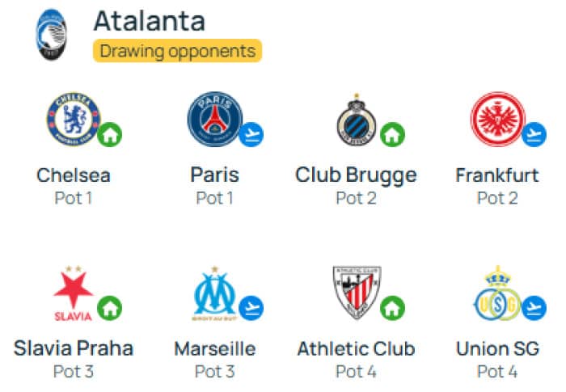The width and height of the screenshot is (566, 392).
Task: Click the Atalanta team name heading
Action: click(150, 20)
